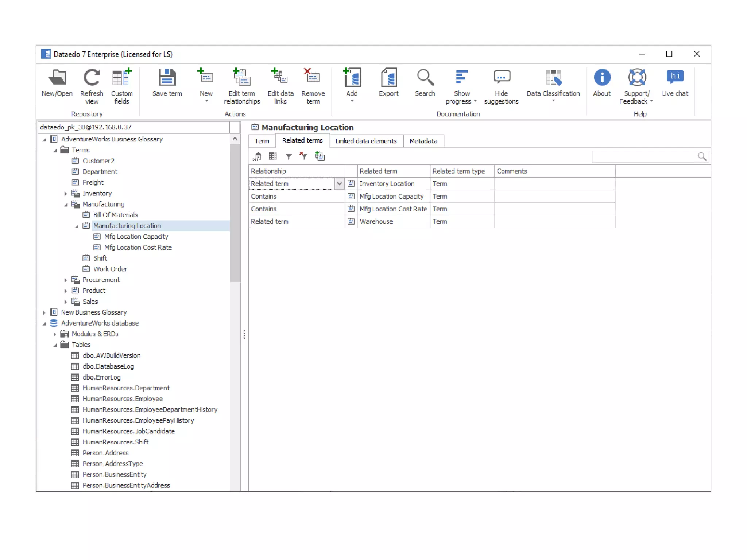Toggle Hide suggestions button
The height and width of the screenshot is (560, 747).
point(501,78)
